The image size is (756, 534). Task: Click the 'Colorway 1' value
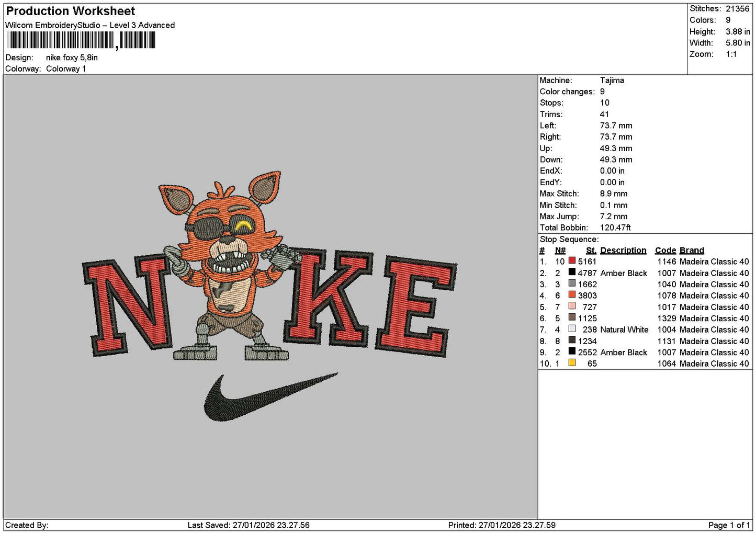coord(66,69)
